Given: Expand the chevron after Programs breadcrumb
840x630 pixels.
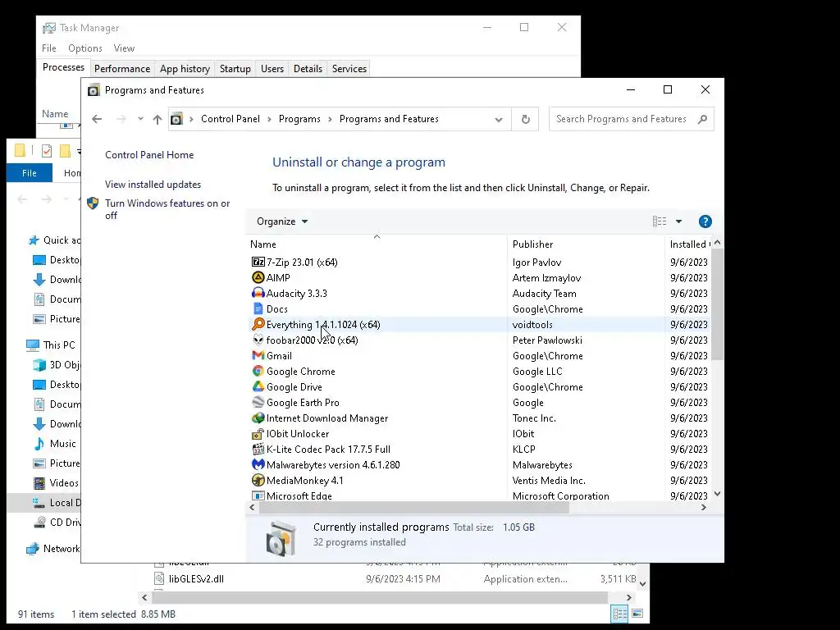Looking at the screenshot, I should (x=330, y=119).
